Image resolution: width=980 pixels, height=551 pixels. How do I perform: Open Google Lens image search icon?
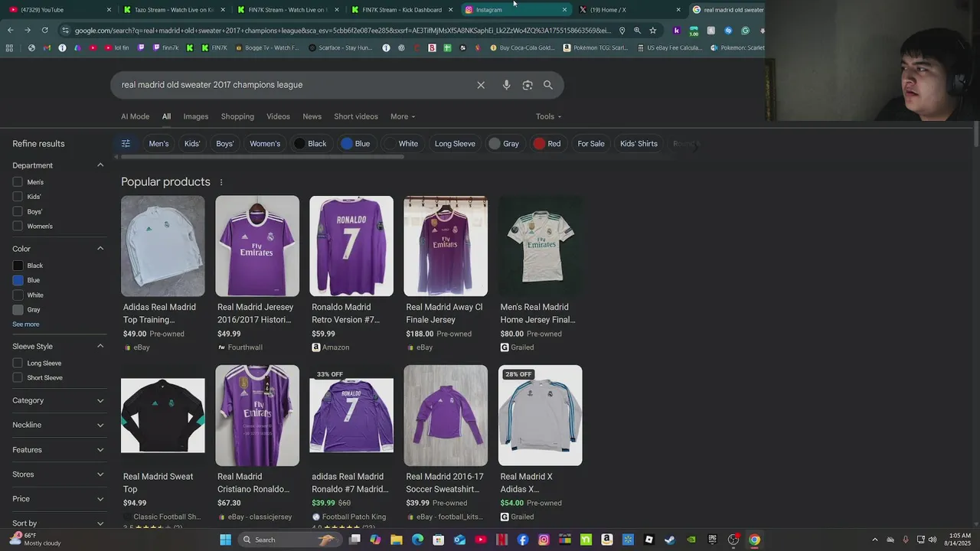tap(528, 85)
